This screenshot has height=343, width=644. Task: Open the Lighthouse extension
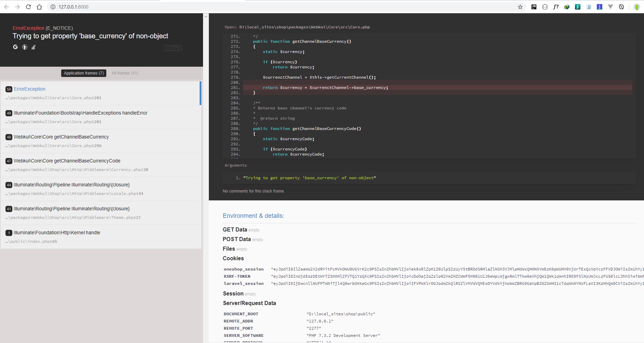click(x=600, y=6)
